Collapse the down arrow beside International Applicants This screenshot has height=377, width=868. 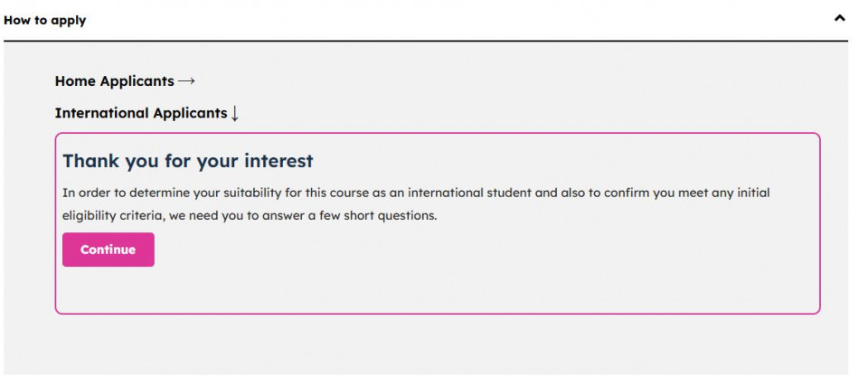(x=235, y=114)
